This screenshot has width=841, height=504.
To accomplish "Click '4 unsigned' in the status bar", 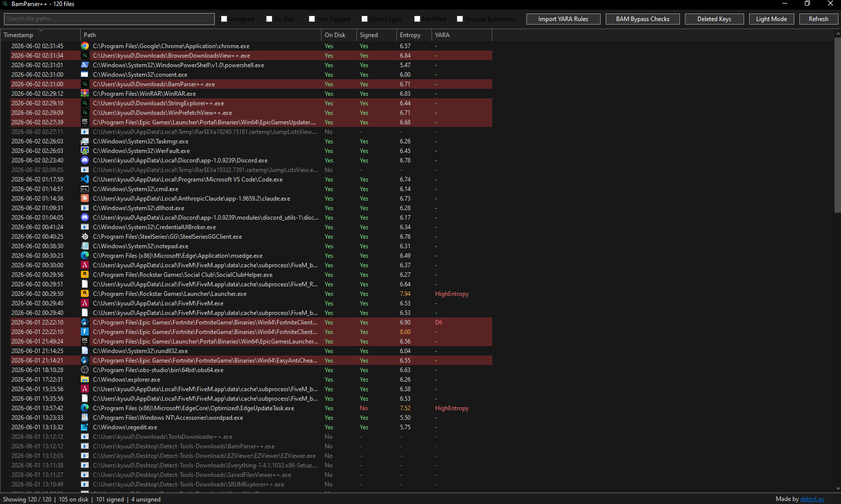I will [x=146, y=499].
